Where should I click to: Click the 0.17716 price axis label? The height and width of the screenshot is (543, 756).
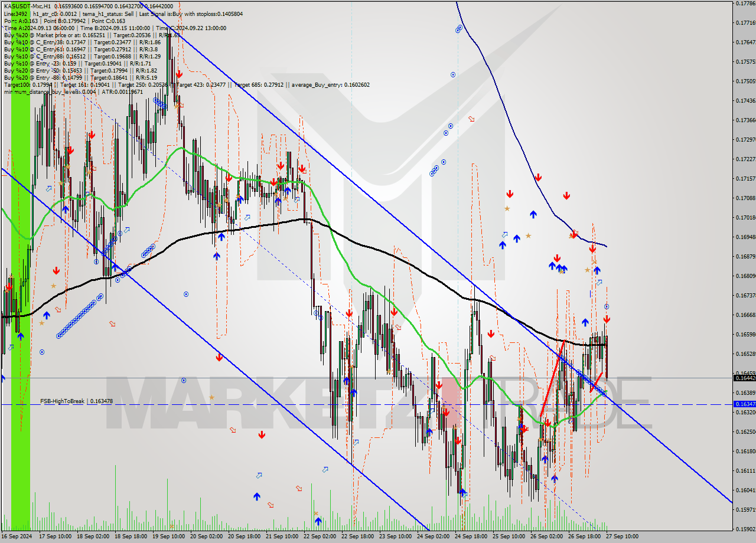(745, 23)
